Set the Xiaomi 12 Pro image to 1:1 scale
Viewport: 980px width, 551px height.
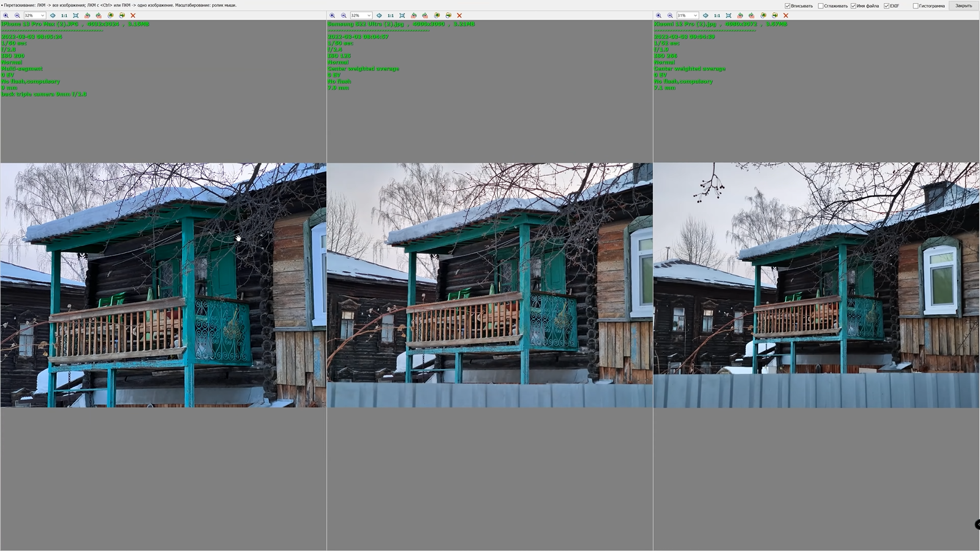pyautogui.click(x=717, y=15)
